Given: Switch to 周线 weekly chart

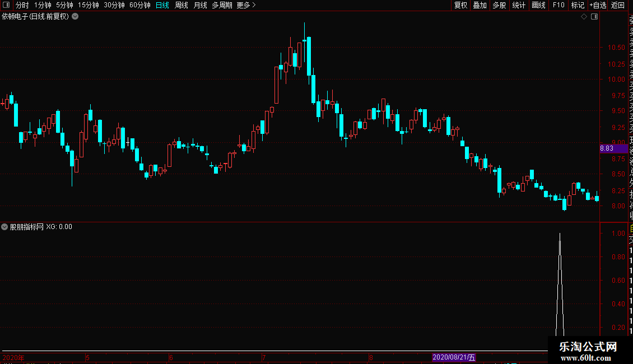Looking at the screenshot, I should point(181,5).
